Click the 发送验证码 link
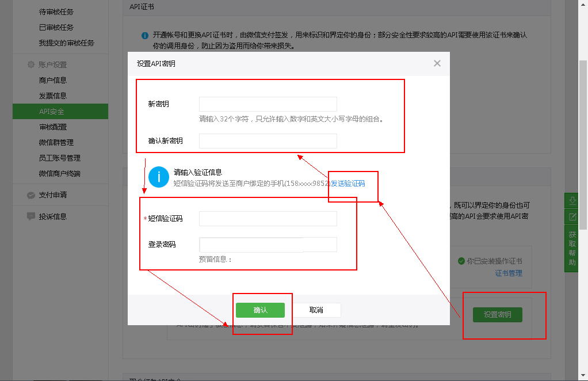This screenshot has height=381, width=588. pos(348,183)
